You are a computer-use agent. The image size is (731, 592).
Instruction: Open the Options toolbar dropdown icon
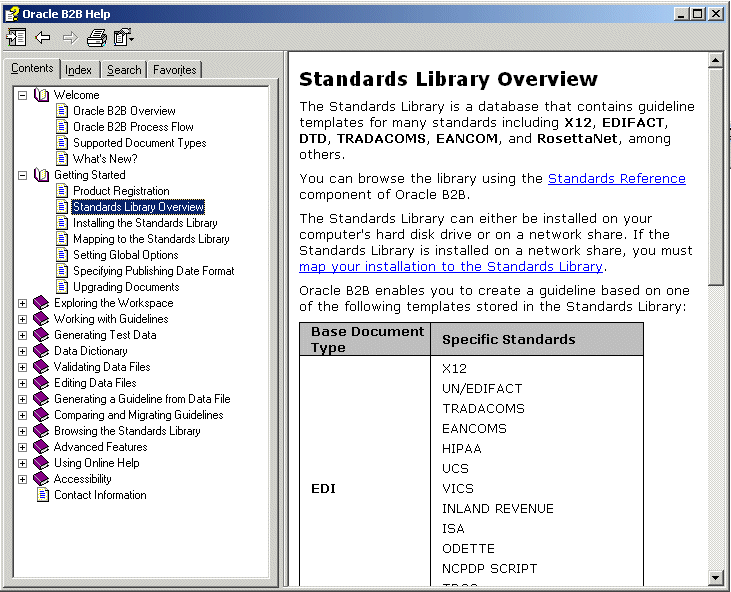[x=124, y=37]
